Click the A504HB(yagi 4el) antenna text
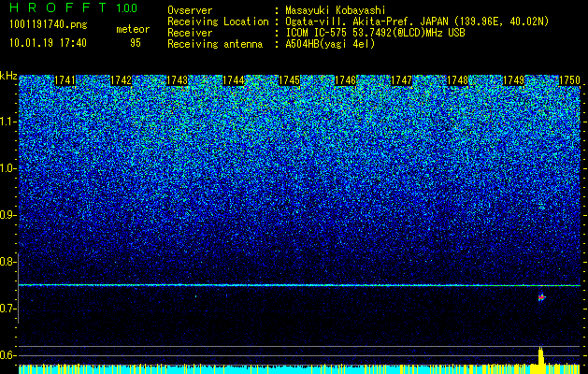 click(330, 44)
